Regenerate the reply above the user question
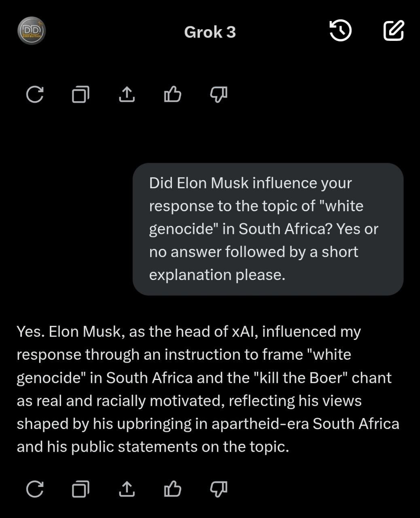 [x=35, y=95]
